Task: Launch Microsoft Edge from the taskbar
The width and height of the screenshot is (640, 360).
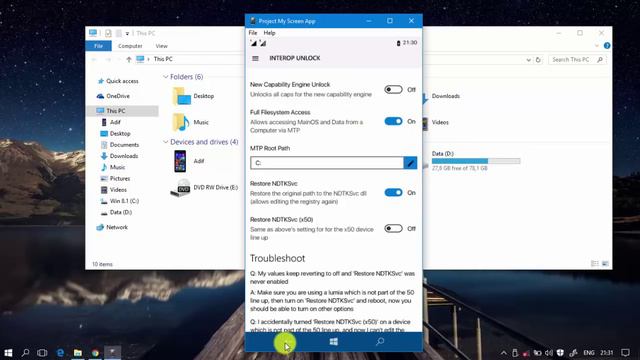Action: (x=60, y=353)
